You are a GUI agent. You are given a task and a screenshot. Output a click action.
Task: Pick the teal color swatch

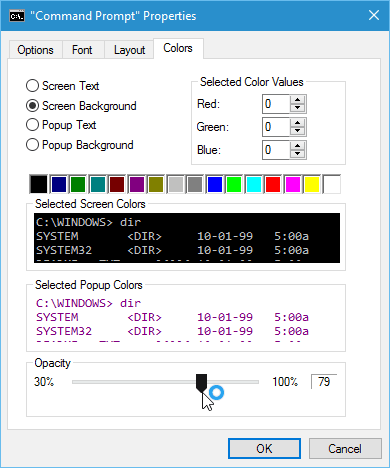click(98, 184)
